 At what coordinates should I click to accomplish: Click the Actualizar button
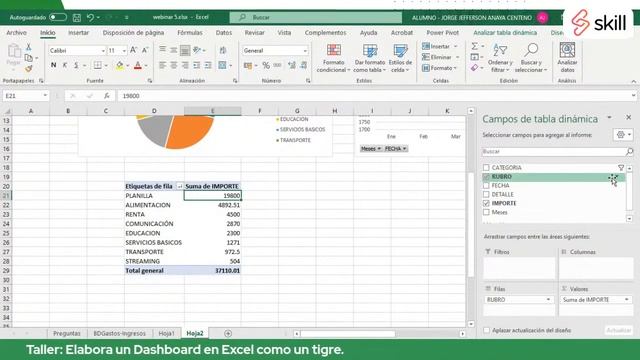(618, 330)
